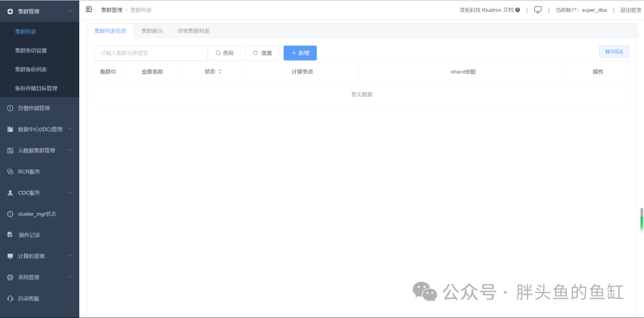This screenshot has height=318, width=644.
Task: Click the cluster_mgr状态 icon
Action: 10,214
